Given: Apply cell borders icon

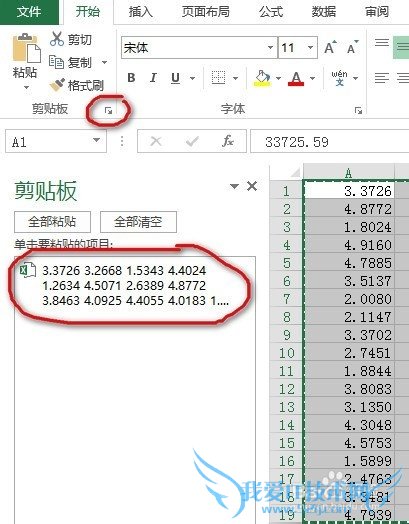Looking at the screenshot, I should (219, 78).
